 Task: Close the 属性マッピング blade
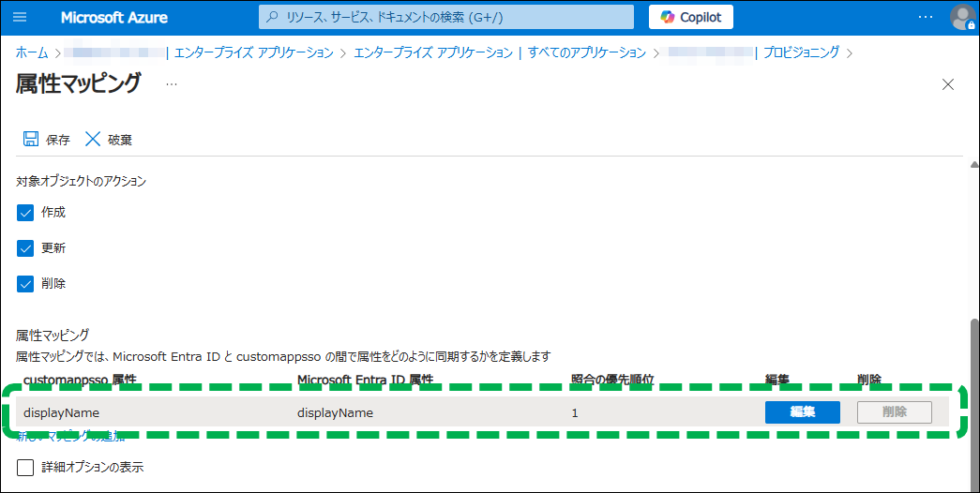948,84
